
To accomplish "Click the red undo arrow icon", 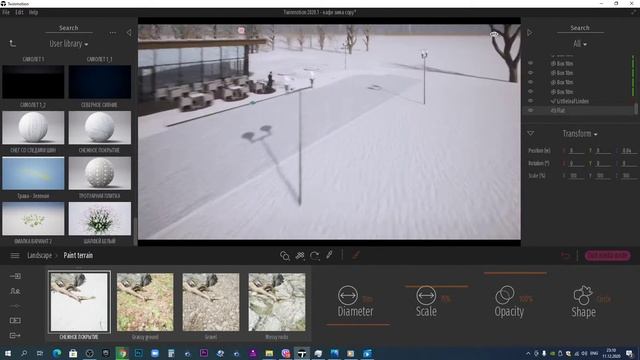I will [x=565, y=256].
